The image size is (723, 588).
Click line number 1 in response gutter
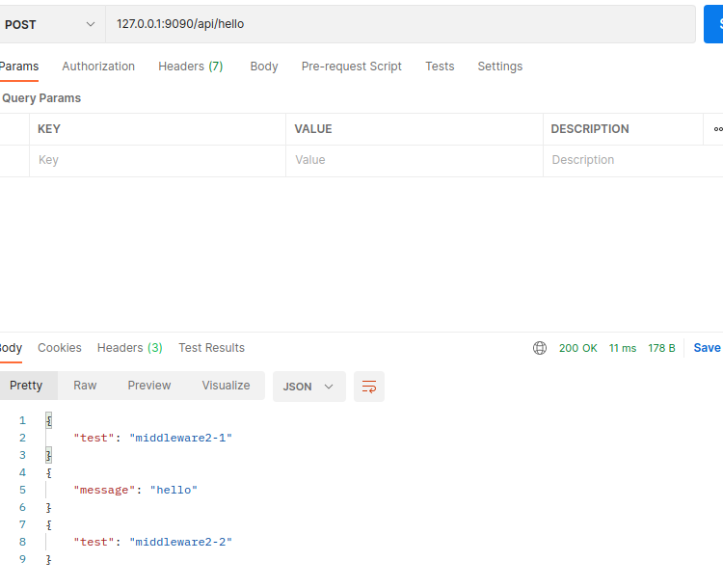pyautogui.click(x=22, y=420)
